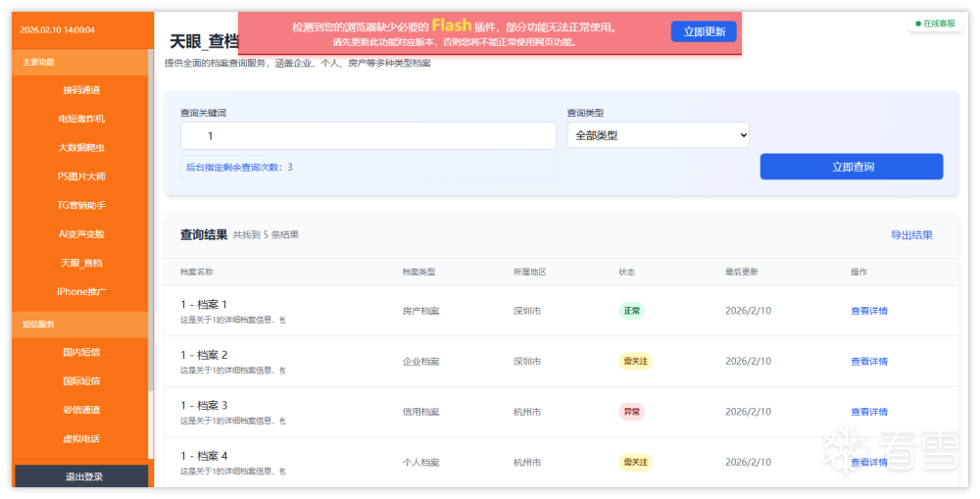Open PS图片大师 from the sidebar
This screenshot has height=499, width=980.
pos(80,176)
